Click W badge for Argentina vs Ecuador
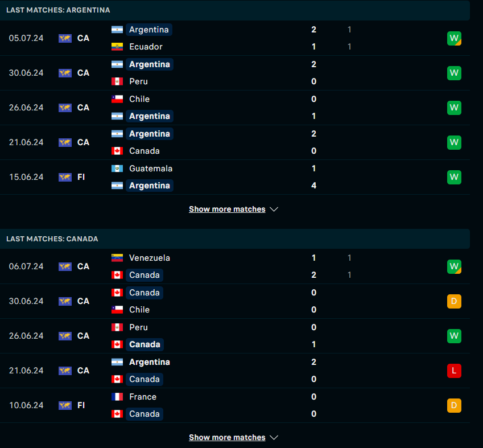Viewport: 483px width, 448px height. pyautogui.click(x=454, y=38)
